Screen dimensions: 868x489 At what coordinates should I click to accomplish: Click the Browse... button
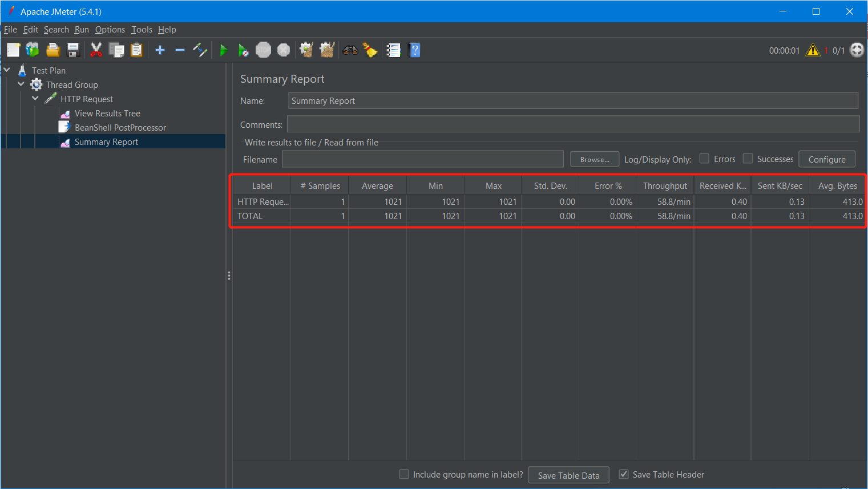[x=595, y=159]
